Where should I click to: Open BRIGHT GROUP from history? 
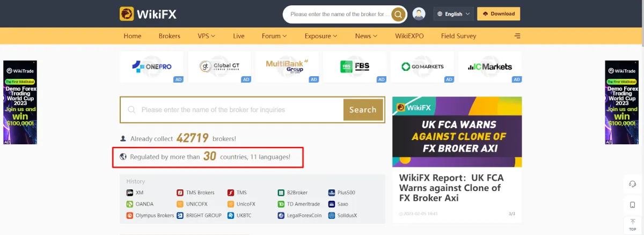(199, 216)
